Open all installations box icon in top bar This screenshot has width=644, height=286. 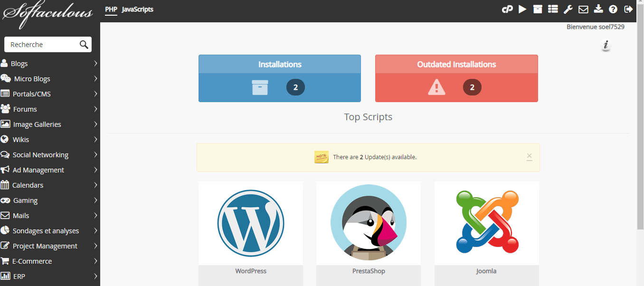538,9
